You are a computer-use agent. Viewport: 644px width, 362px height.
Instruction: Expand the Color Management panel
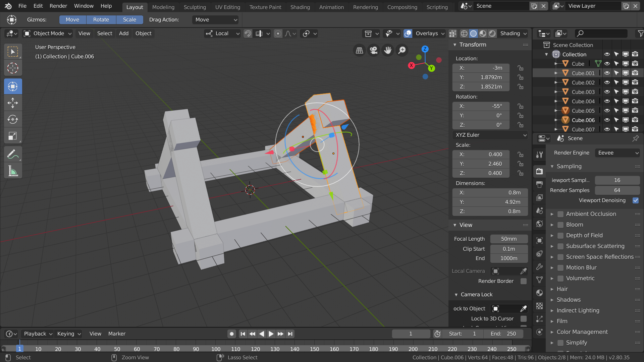point(552,332)
